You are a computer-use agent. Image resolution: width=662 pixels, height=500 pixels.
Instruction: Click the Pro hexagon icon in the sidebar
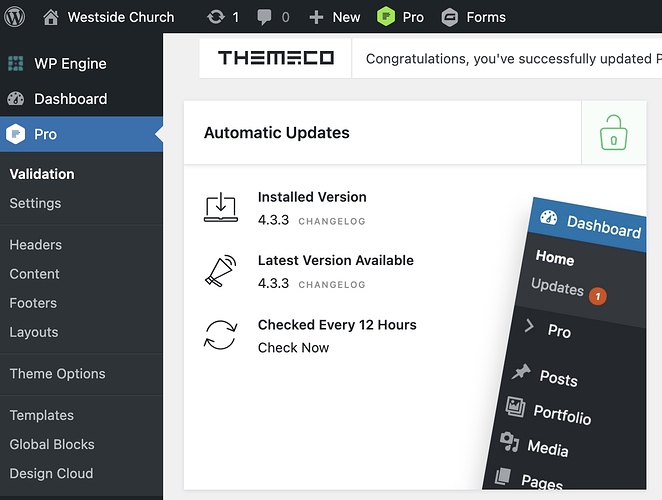(16, 134)
